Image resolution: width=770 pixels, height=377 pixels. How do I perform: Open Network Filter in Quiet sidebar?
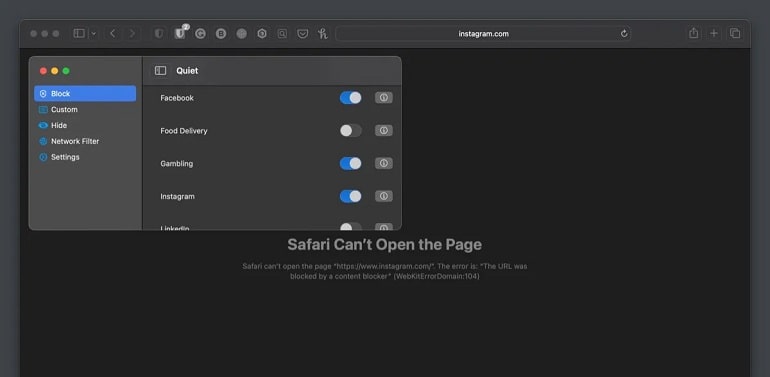(85, 141)
